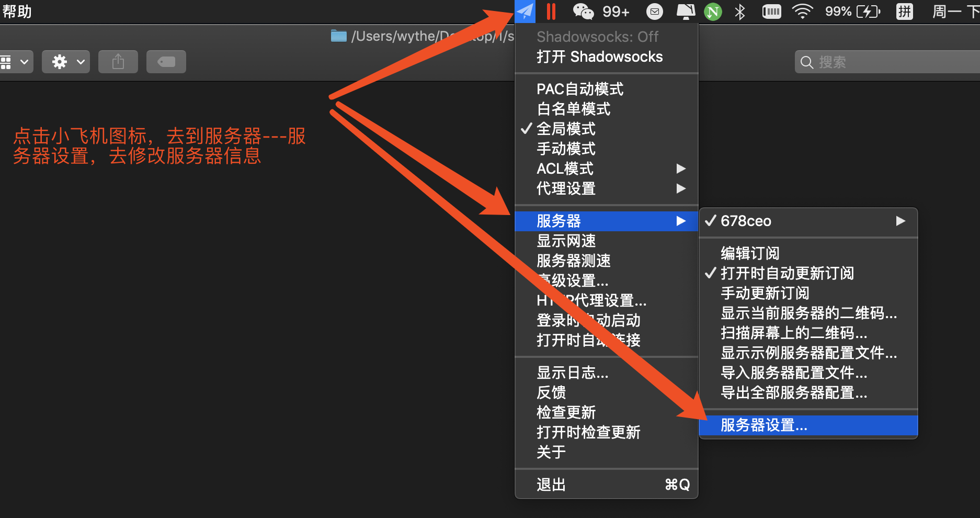The height and width of the screenshot is (518, 980).
Task: Select the checked 全局模式 option
Action: tap(607, 129)
